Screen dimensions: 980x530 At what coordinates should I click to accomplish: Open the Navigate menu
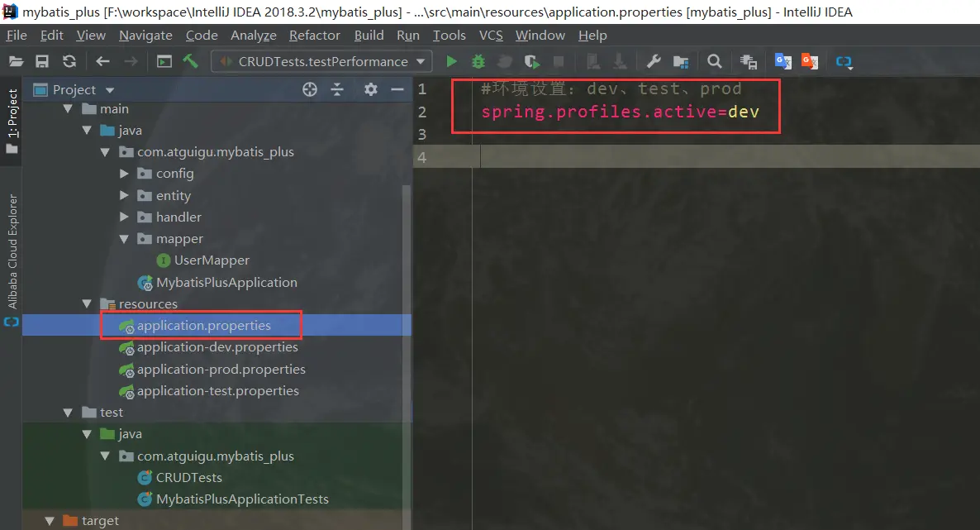145,35
